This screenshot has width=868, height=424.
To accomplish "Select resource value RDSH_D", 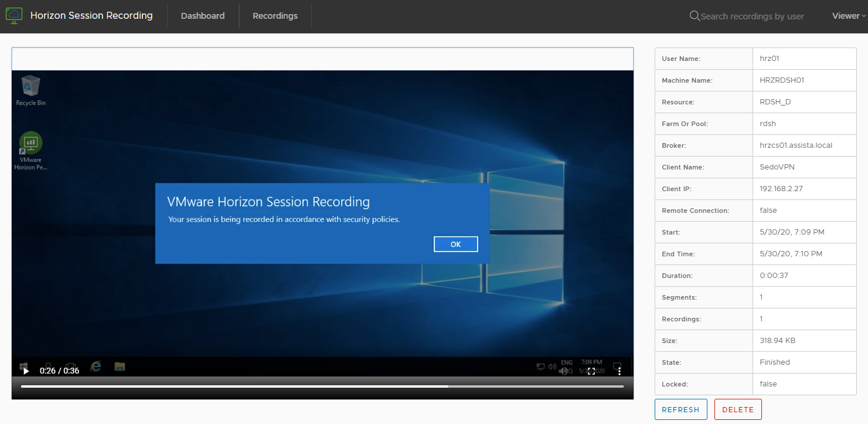I will 775,102.
